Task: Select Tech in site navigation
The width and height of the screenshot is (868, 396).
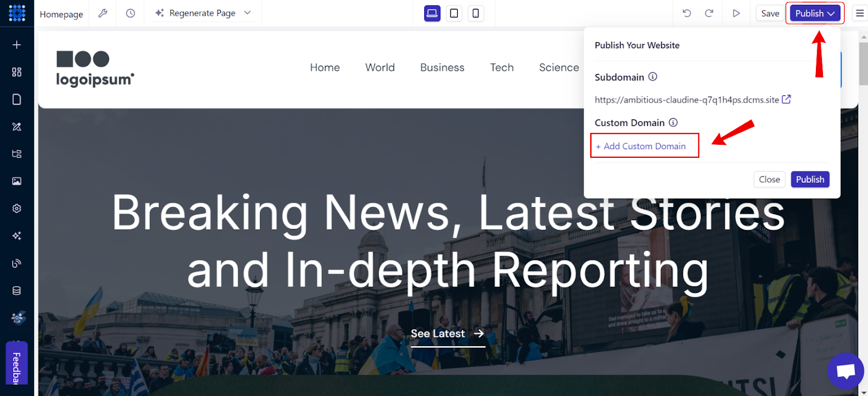Action: click(502, 67)
